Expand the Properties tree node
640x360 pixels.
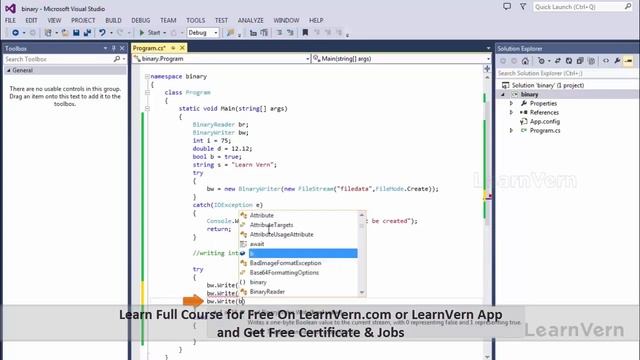point(511,103)
